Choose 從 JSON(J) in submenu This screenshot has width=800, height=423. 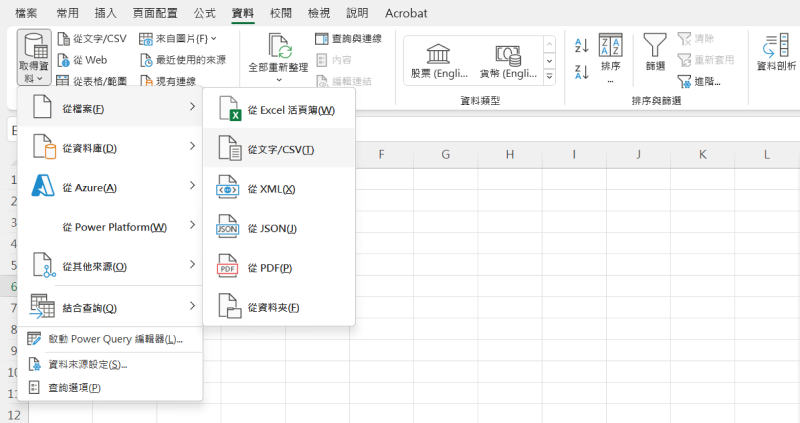279,228
